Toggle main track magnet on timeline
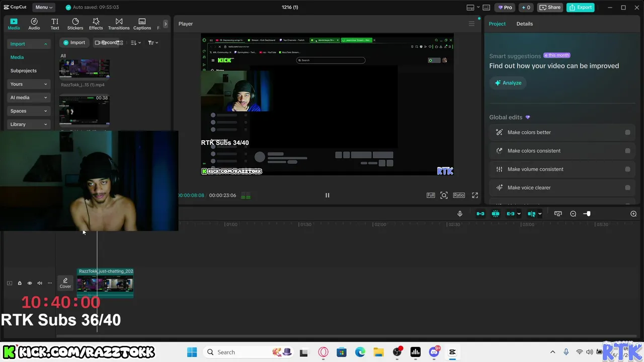 [480, 214]
